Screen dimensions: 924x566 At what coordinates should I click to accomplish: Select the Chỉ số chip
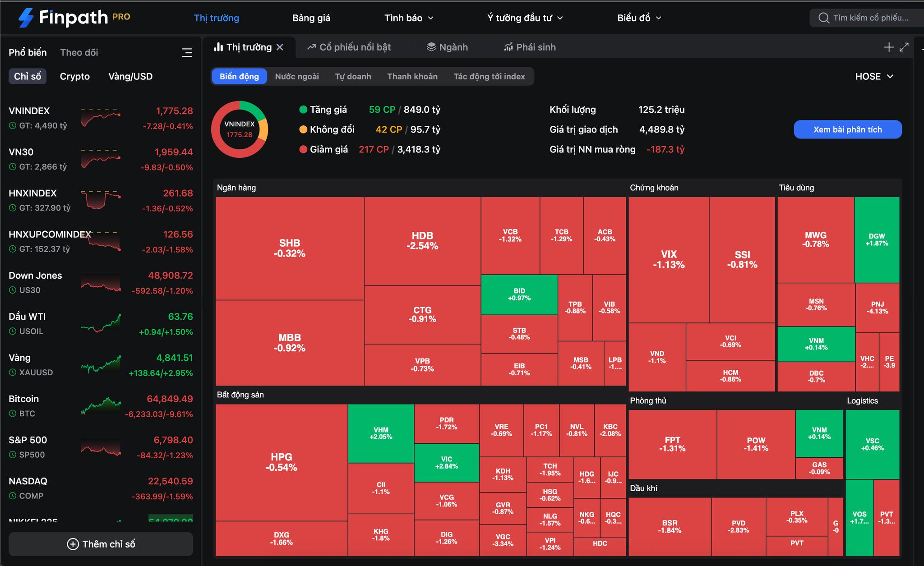(x=28, y=76)
